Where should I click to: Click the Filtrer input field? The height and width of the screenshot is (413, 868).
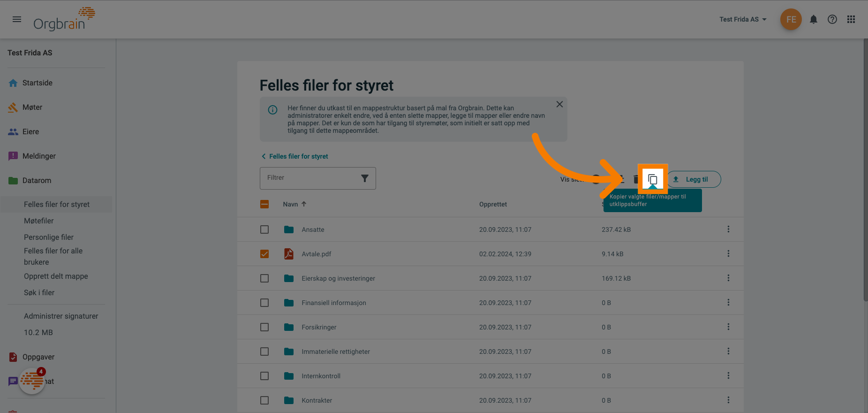pos(318,178)
